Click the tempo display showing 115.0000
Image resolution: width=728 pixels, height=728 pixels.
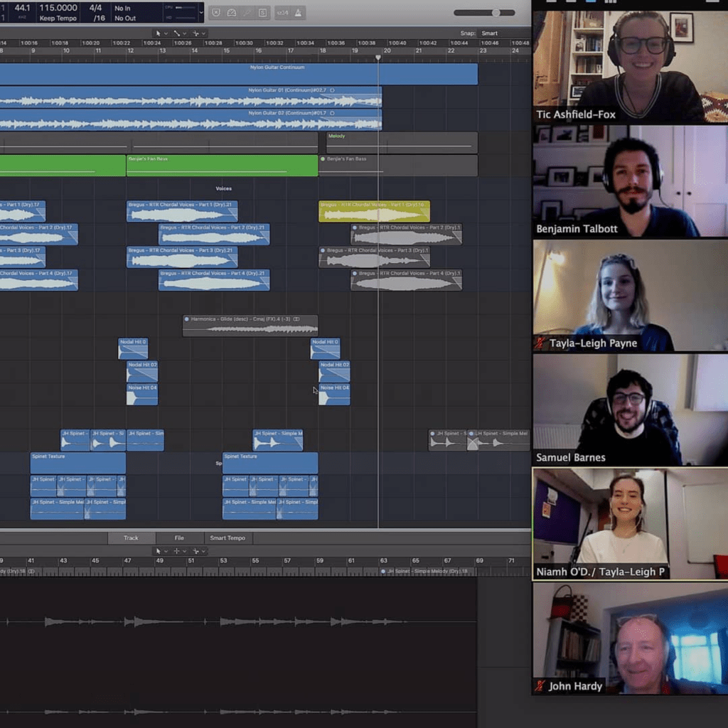pyautogui.click(x=58, y=8)
